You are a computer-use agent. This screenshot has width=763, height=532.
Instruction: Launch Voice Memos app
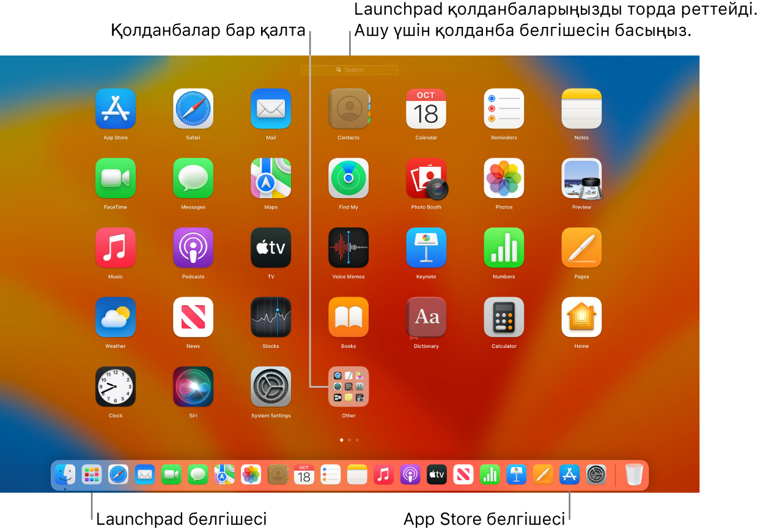(348, 248)
